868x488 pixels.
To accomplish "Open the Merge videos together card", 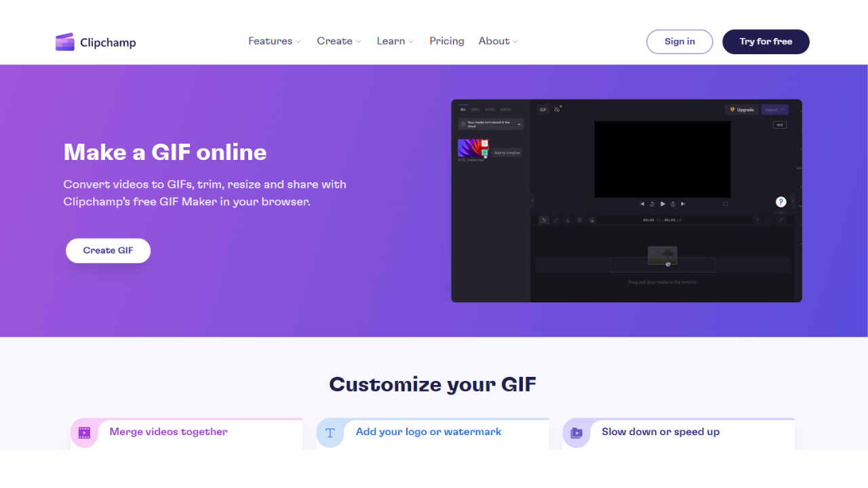I will pyautogui.click(x=186, y=434).
